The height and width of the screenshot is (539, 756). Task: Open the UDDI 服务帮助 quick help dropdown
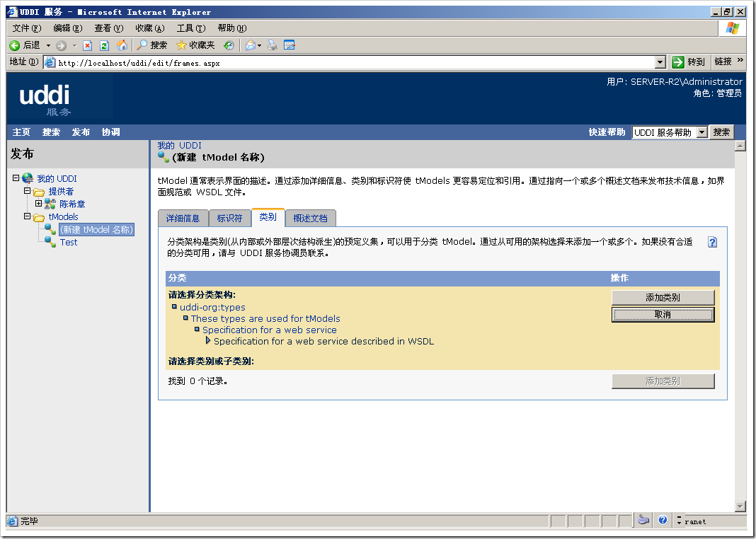click(702, 132)
